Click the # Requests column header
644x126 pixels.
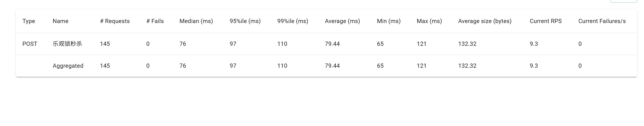click(x=115, y=21)
